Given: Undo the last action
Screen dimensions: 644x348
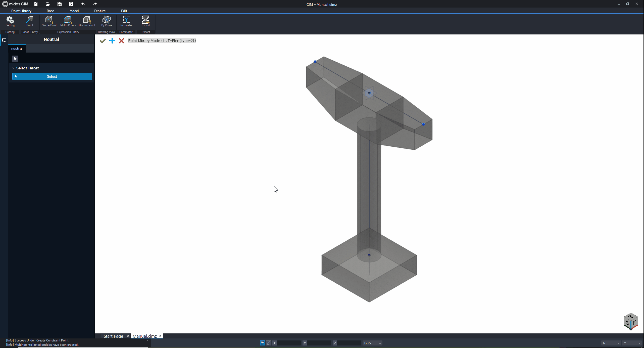Looking at the screenshot, I should click(x=83, y=4).
